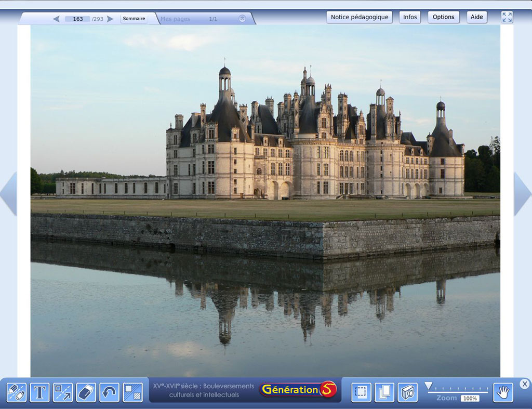Enable the hand pan tool

click(503, 392)
